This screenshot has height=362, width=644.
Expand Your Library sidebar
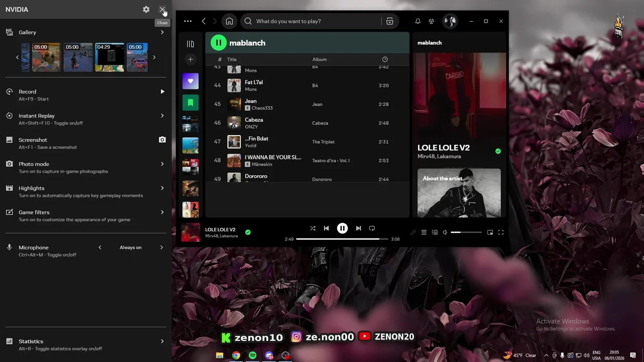click(x=190, y=44)
